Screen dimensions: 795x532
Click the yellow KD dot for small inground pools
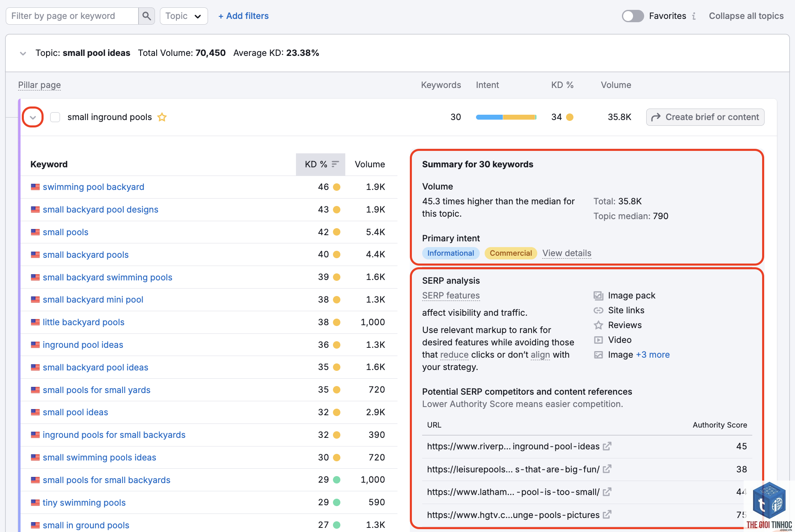click(x=570, y=117)
